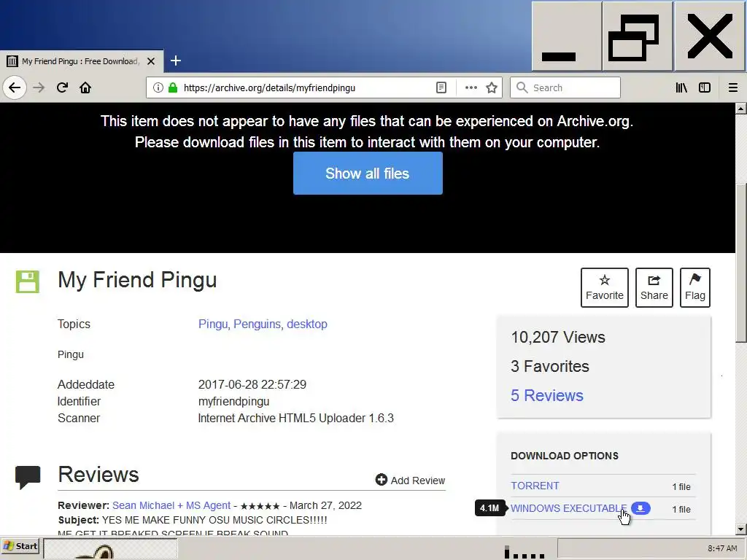Screen dimensions: 747x560
Task: Click the identifier value myfriendpingu
Action: point(233,402)
